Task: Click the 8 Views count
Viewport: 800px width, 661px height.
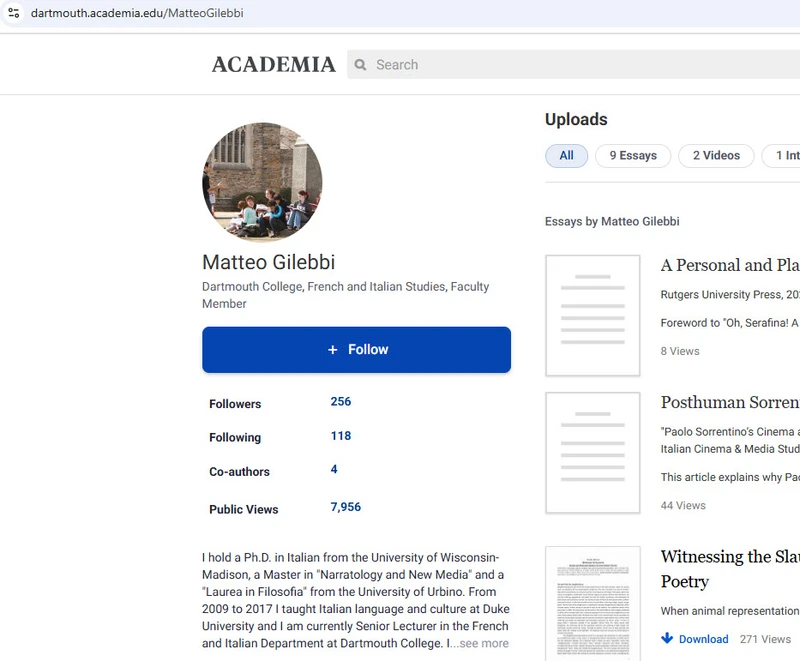Action: (x=680, y=351)
